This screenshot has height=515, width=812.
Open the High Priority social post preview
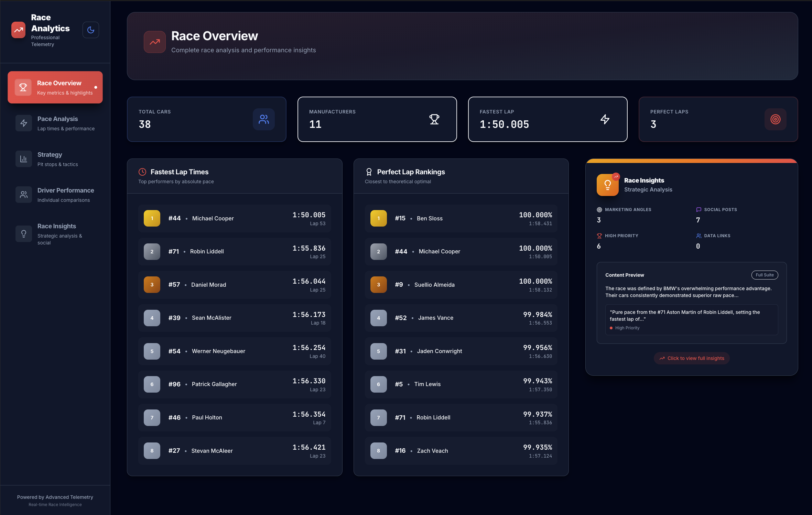pyautogui.click(x=691, y=319)
